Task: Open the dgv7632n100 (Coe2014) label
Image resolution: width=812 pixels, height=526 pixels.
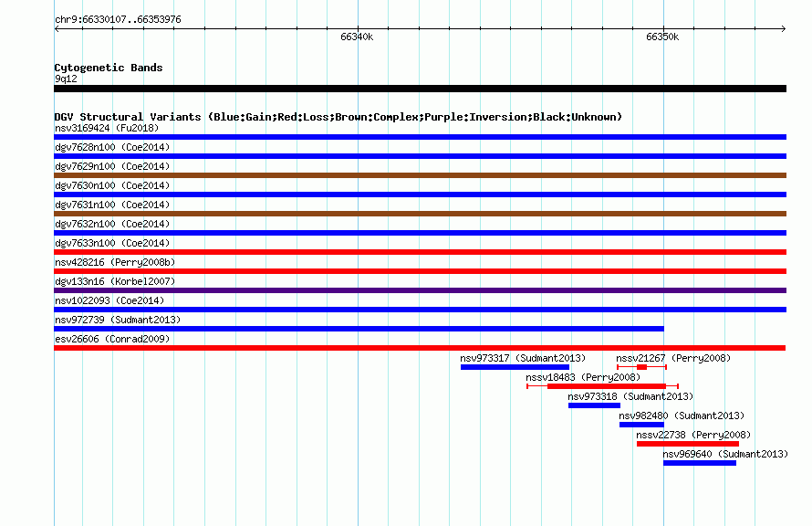Action: coord(112,224)
